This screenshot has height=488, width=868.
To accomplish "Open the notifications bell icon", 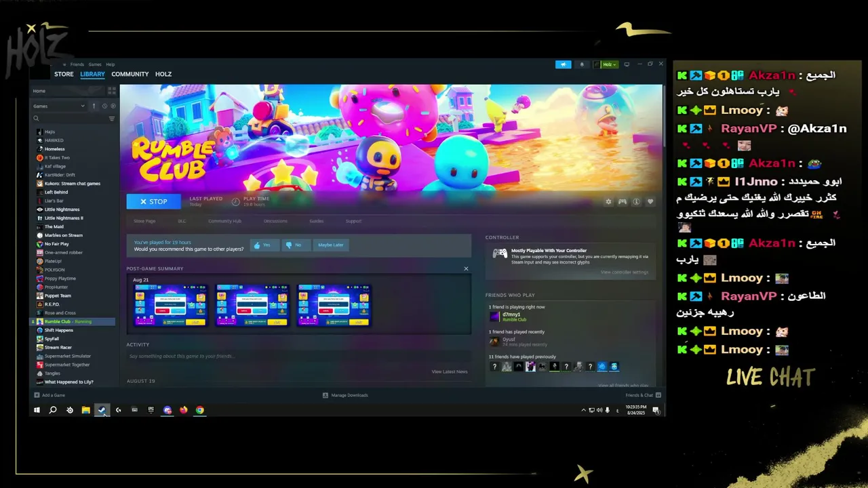I will (x=582, y=64).
